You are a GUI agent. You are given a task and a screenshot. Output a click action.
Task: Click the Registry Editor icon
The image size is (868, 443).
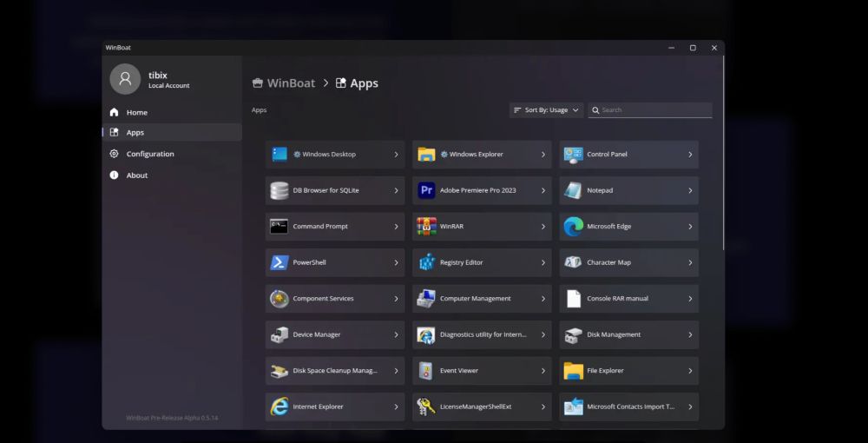tap(426, 262)
